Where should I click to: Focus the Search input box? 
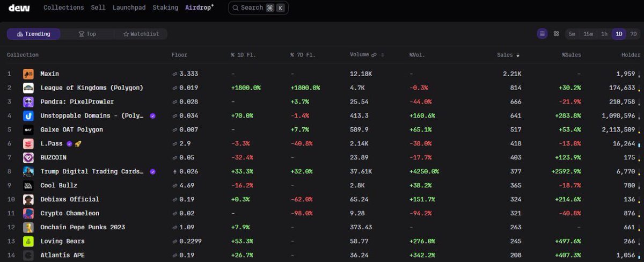[x=258, y=8]
